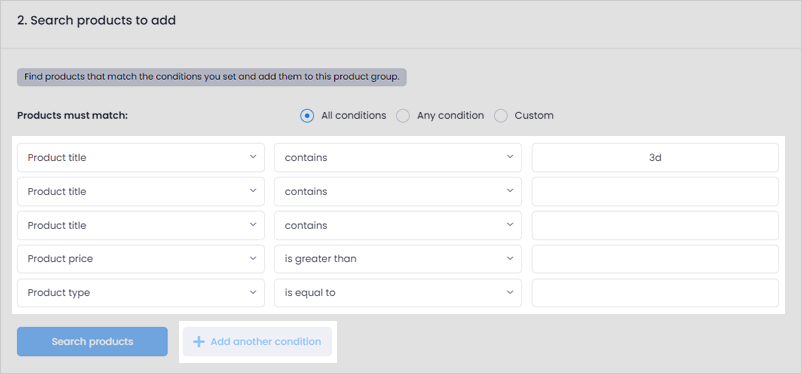
Task: Open the is greater than operator dropdown
Action: [398, 259]
